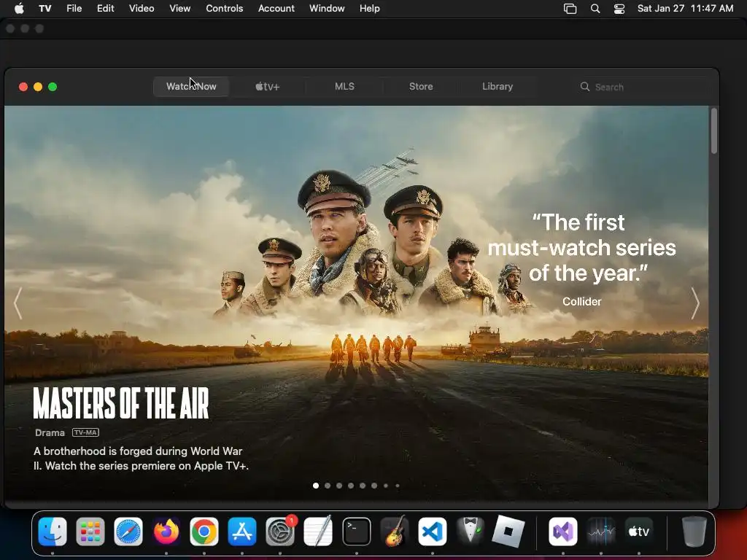Select the first carousel page dot

pos(316,486)
